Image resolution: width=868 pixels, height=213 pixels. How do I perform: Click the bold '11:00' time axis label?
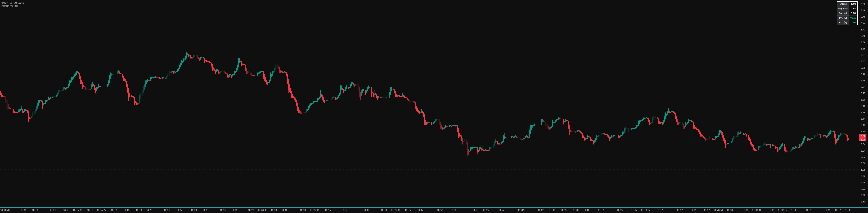(x=521, y=210)
